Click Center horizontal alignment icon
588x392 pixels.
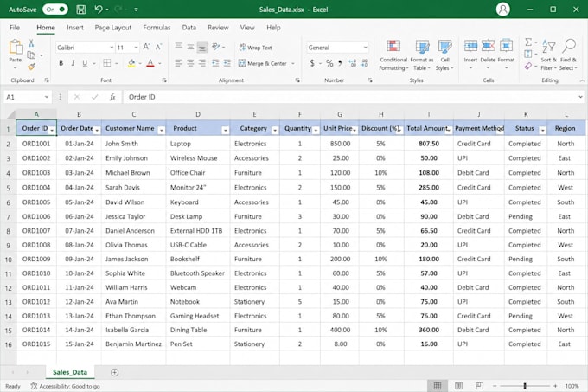pyautogui.click(x=190, y=63)
